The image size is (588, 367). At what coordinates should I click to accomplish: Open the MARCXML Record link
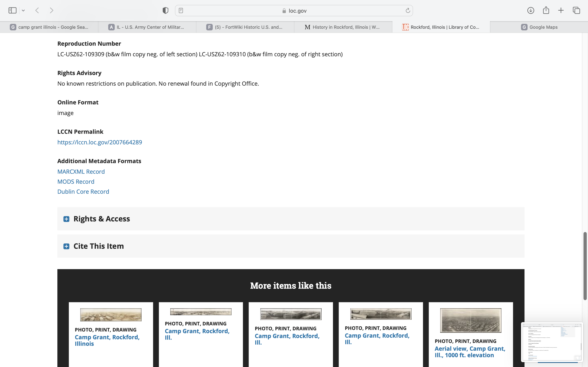point(81,172)
